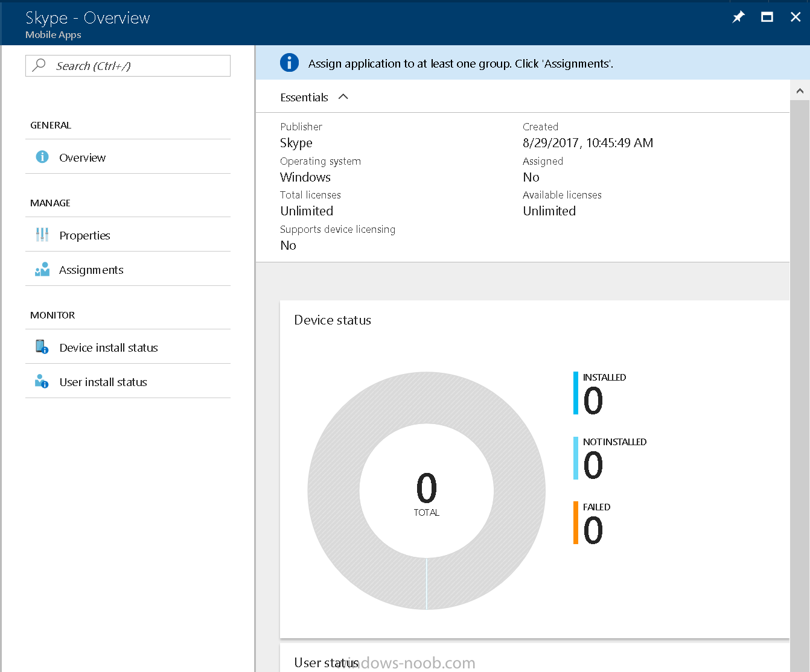The image size is (810, 672).
Task: Open the Assignments menu item
Action: pos(128,269)
